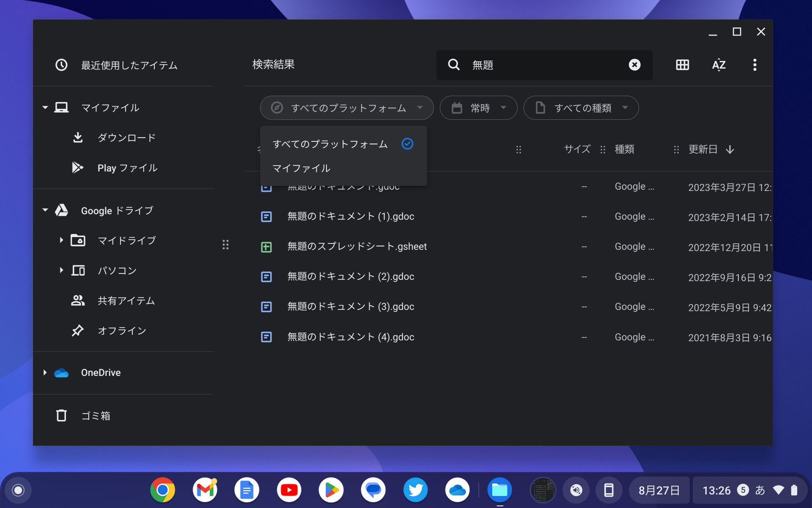Select マイファイル in the platform filter menu
Image resolution: width=812 pixels, height=508 pixels.
coord(301,168)
